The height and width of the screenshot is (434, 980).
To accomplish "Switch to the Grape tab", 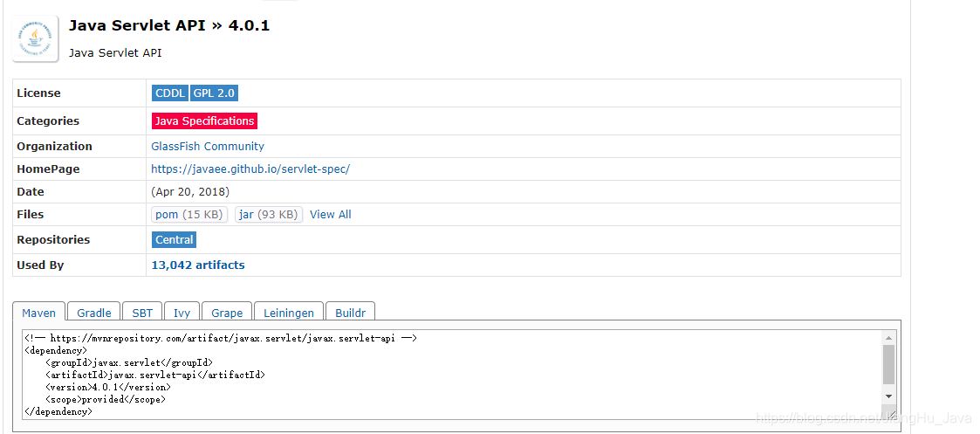I will (227, 313).
